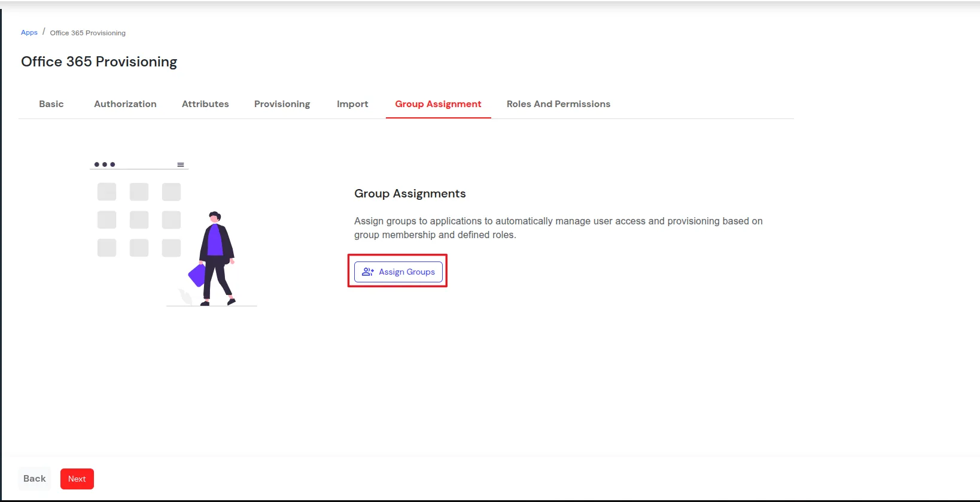
Task: Select the Group Assignment tab
Action: (x=438, y=104)
